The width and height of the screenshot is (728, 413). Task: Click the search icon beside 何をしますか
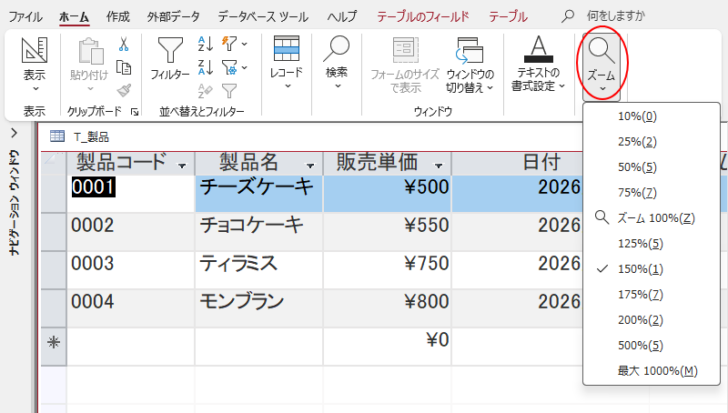click(x=567, y=16)
